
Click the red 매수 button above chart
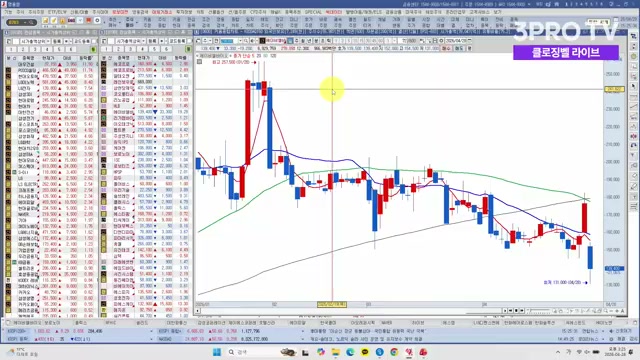pyautogui.click(x=446, y=48)
